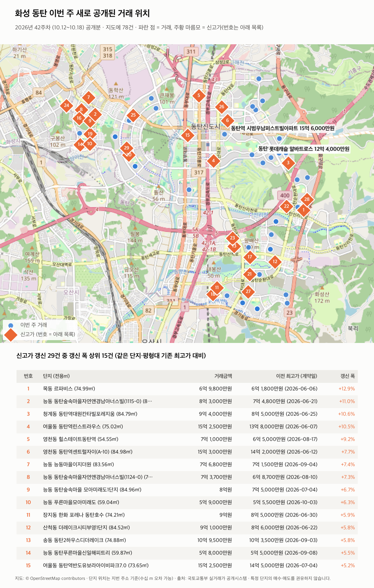Click the blue dot icon in the legend
This screenshot has height=588, width=374.
(11, 325)
